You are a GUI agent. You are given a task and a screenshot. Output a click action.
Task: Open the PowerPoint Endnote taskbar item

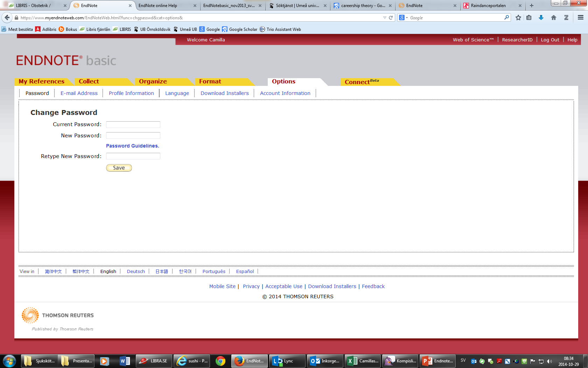(x=437, y=361)
